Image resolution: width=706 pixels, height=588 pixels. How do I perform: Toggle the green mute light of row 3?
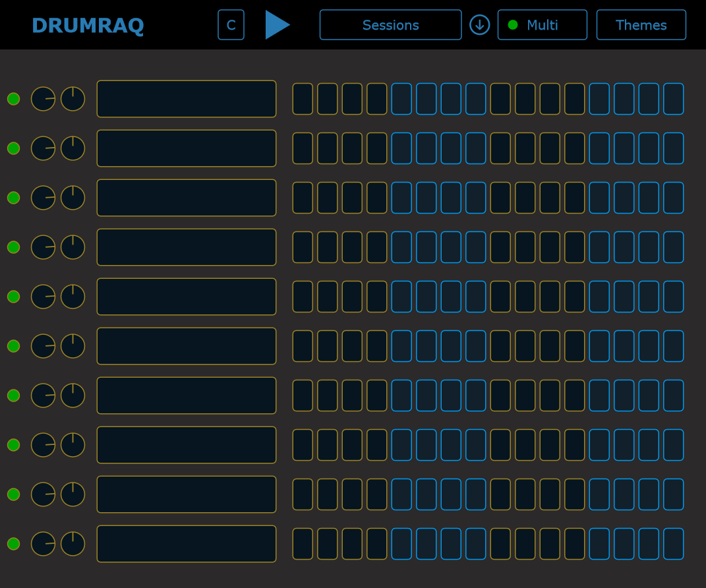(13, 198)
